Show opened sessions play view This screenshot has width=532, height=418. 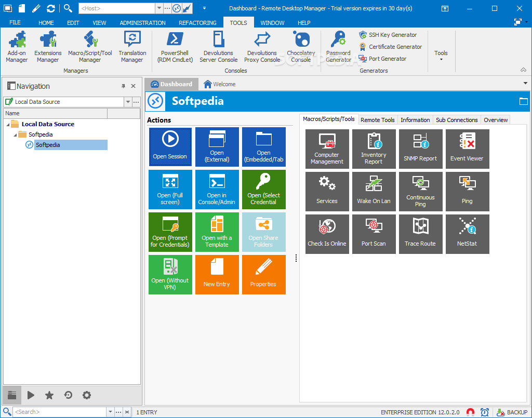[31, 395]
